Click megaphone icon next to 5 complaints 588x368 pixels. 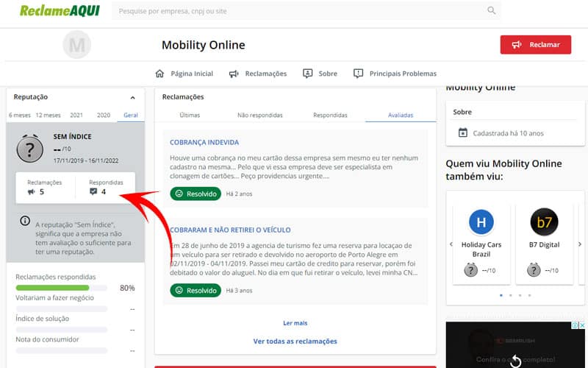32,192
